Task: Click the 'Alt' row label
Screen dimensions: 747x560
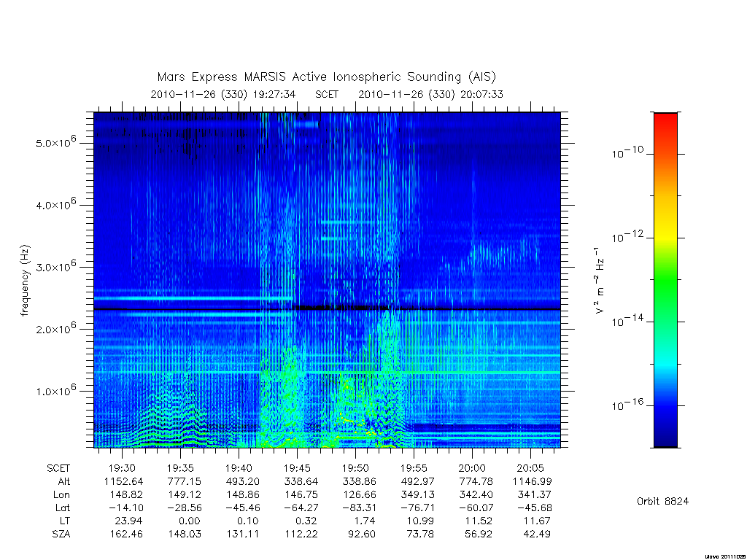Action: tap(64, 481)
